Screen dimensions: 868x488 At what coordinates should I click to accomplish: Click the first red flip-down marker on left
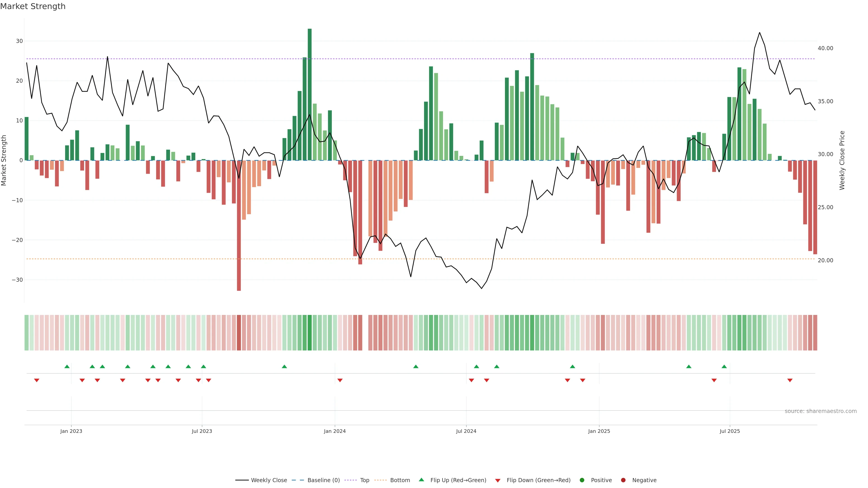pos(37,380)
